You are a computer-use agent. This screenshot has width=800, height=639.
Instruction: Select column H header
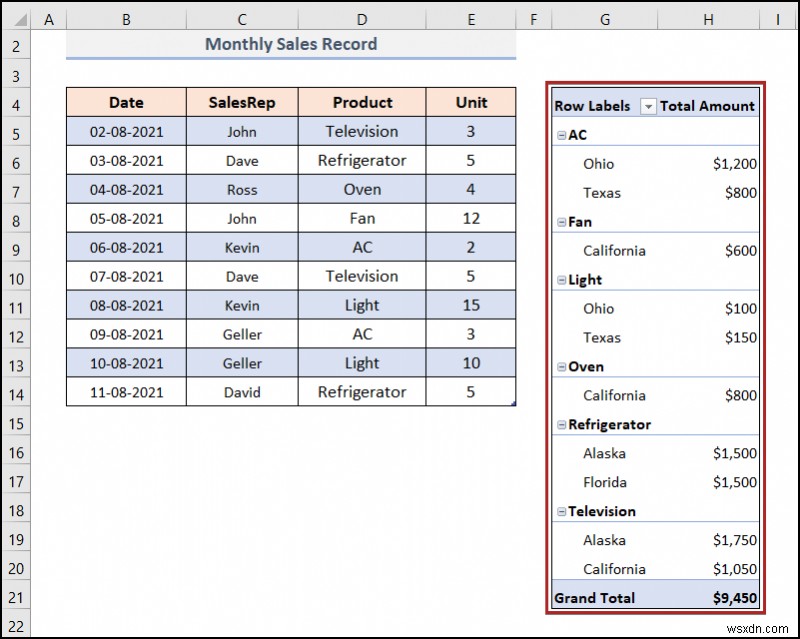pos(708,19)
